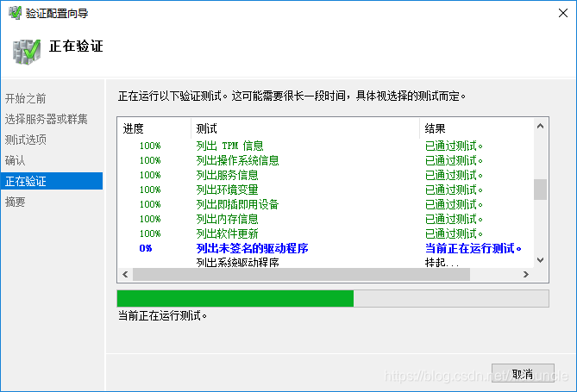Click the 当前正在运行测试 status below progress bar

click(162, 315)
